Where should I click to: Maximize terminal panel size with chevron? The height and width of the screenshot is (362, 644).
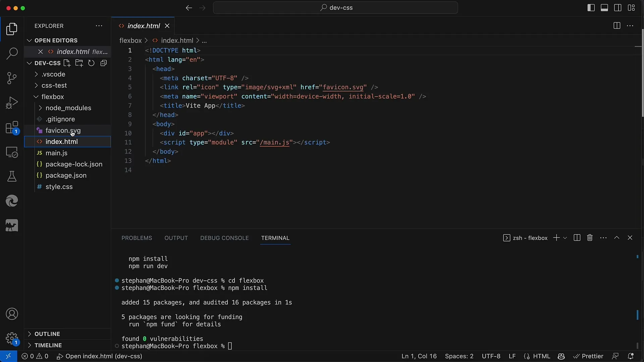(x=616, y=238)
